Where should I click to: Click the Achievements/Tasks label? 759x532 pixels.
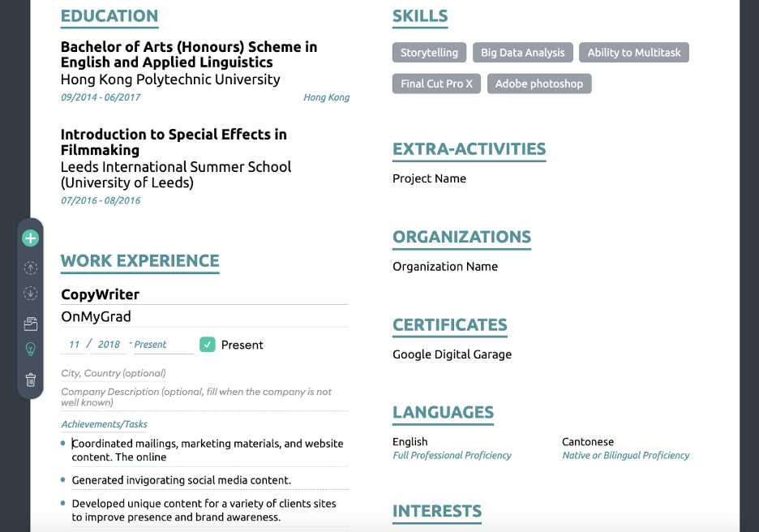coord(104,424)
